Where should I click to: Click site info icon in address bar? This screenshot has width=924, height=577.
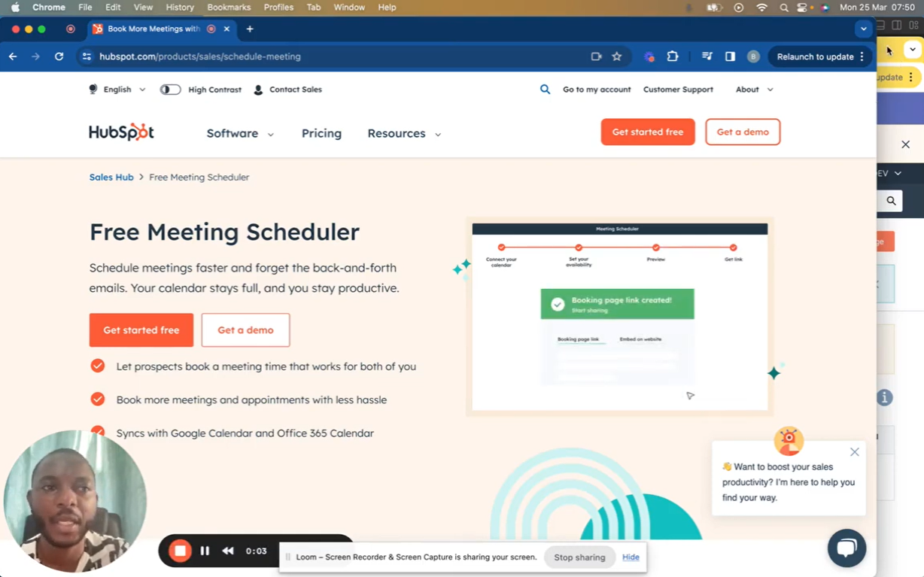(87, 56)
